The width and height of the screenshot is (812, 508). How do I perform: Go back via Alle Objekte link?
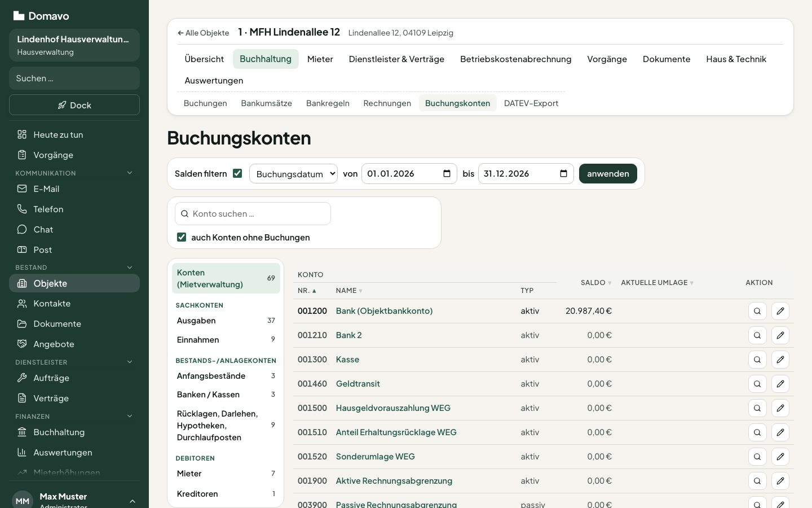[x=204, y=33]
